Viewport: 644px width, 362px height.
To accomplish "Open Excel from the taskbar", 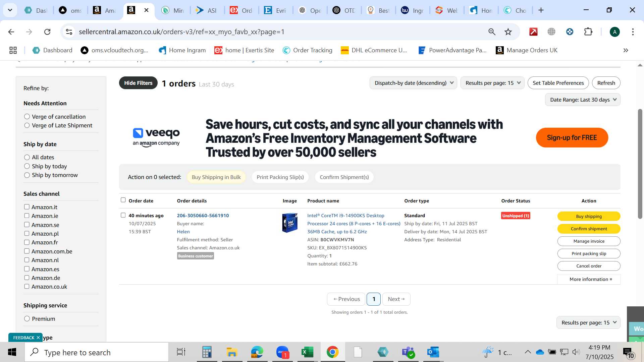I will pyautogui.click(x=307, y=352).
